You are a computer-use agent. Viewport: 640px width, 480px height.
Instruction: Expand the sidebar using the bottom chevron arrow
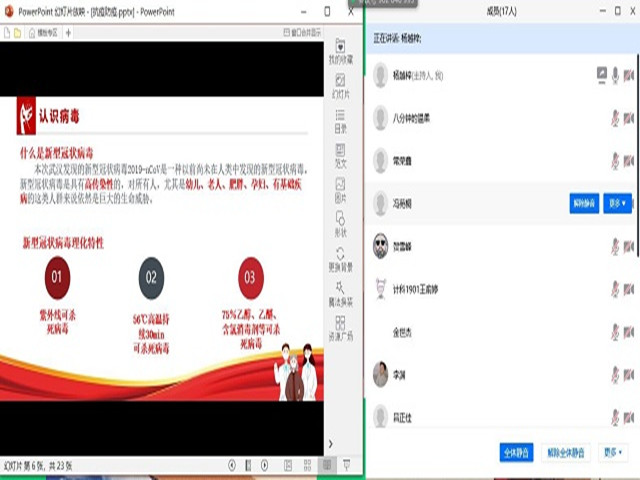point(331,443)
